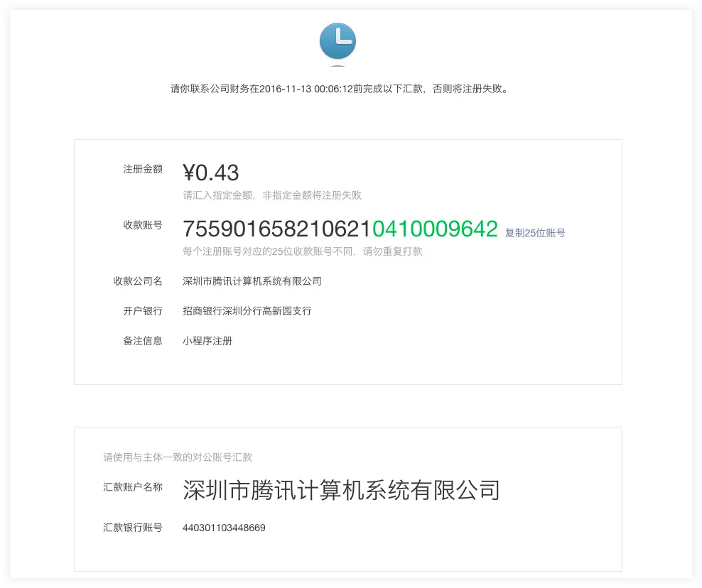The height and width of the screenshot is (588, 702).
Task: Click the 备注信息 label
Action: 143,341
